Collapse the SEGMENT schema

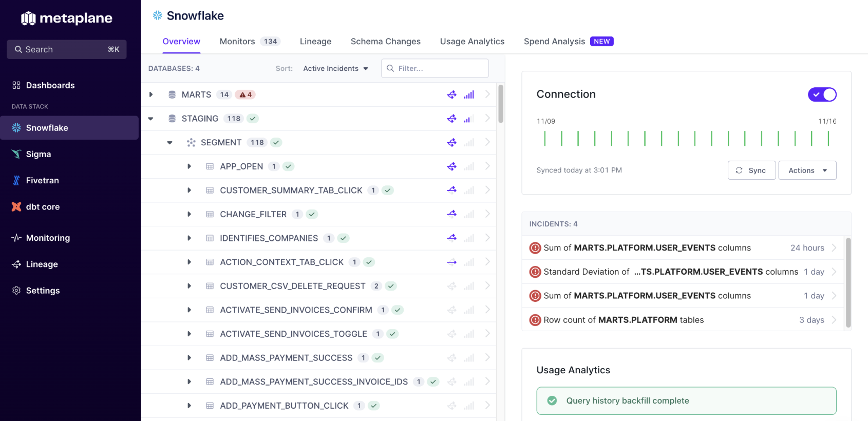[169, 143]
